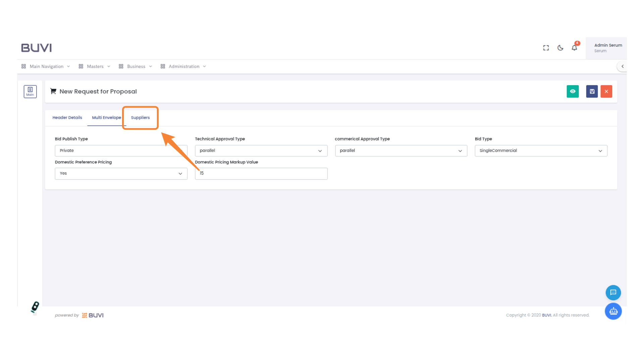Switch to the Header Details tab
Viewport: 644px width, 362px height.
click(67, 118)
